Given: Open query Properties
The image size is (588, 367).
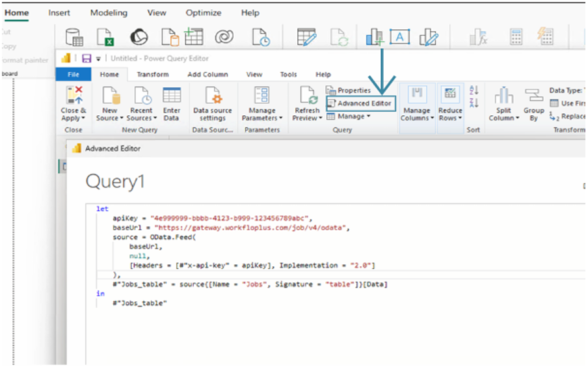Looking at the screenshot, I should coord(349,90).
